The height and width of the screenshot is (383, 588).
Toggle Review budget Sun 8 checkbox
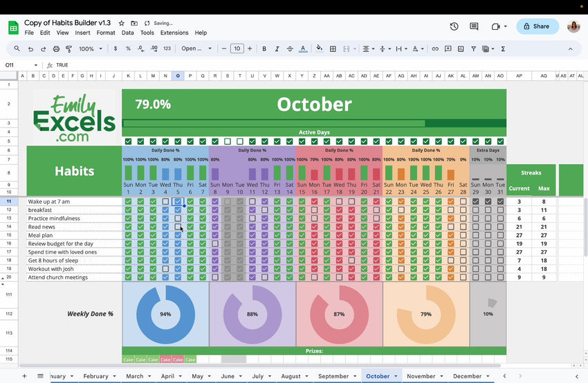point(215,244)
